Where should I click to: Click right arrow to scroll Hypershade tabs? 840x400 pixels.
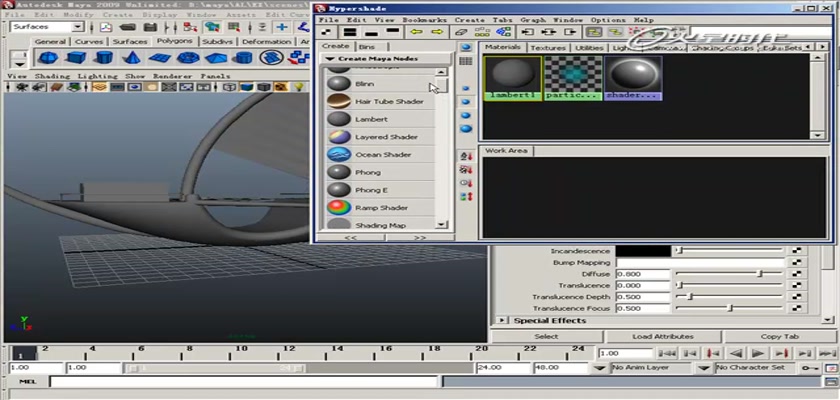point(822,47)
